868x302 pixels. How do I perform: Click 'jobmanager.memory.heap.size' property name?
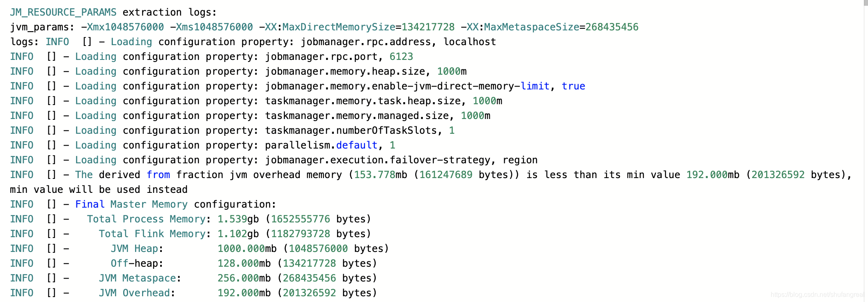(x=345, y=71)
